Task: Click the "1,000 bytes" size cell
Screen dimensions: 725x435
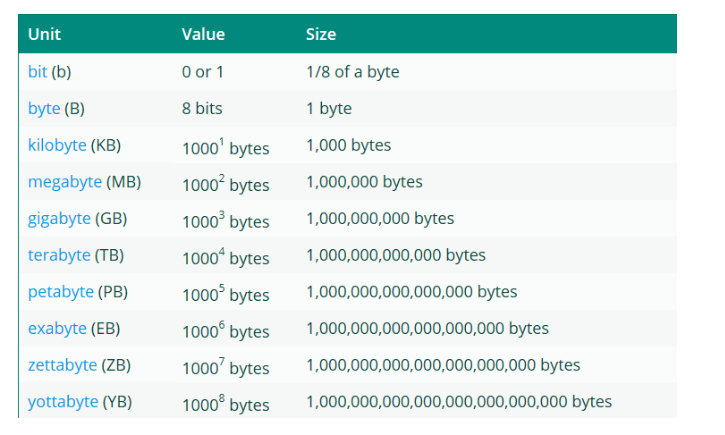Action: point(348,145)
